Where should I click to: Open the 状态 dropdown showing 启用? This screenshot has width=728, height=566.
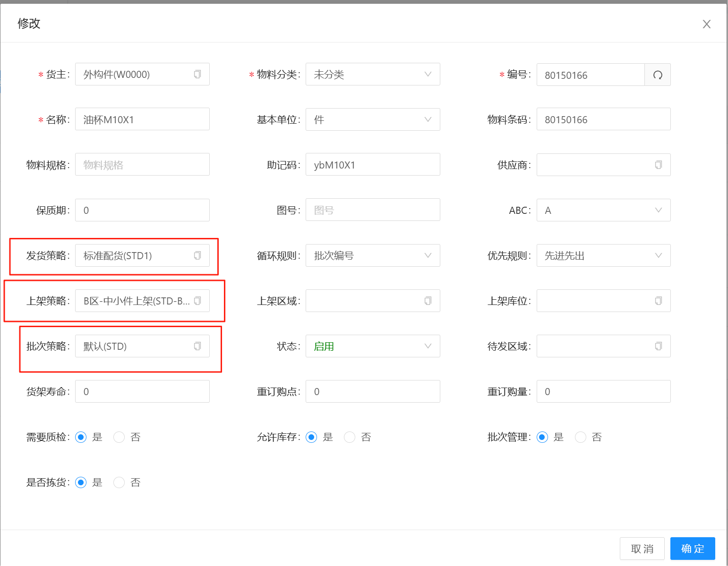tap(373, 346)
